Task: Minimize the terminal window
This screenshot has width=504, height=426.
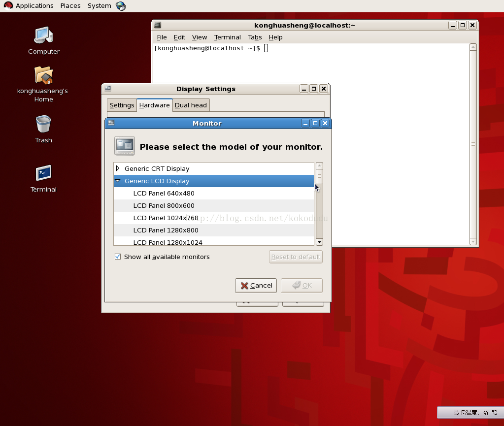Action: tap(453, 26)
